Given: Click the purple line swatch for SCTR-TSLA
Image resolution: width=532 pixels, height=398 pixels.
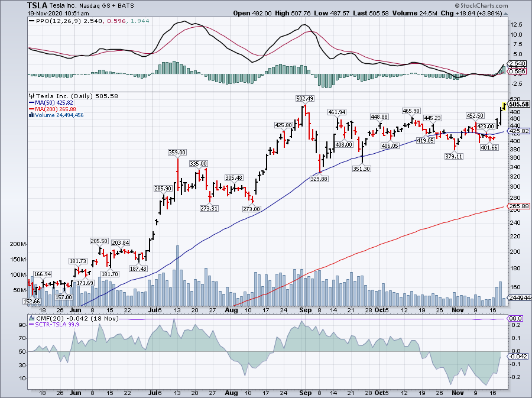Looking at the screenshot, I should [32, 324].
